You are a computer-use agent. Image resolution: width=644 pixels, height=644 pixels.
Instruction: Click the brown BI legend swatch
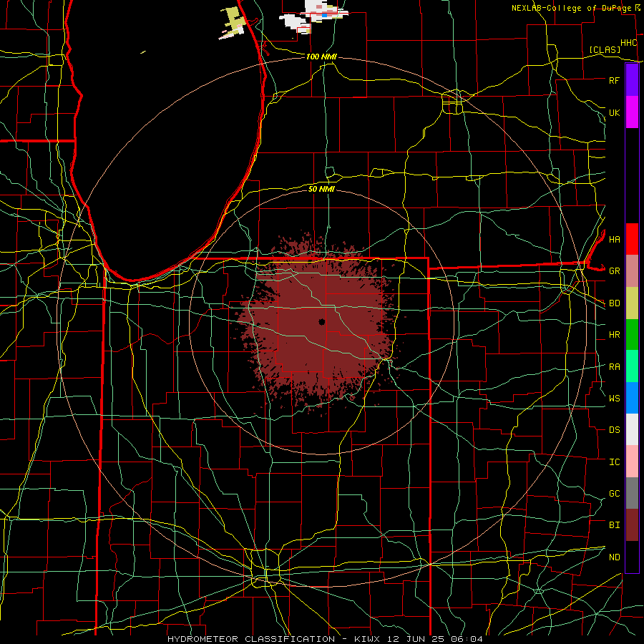(x=632, y=525)
